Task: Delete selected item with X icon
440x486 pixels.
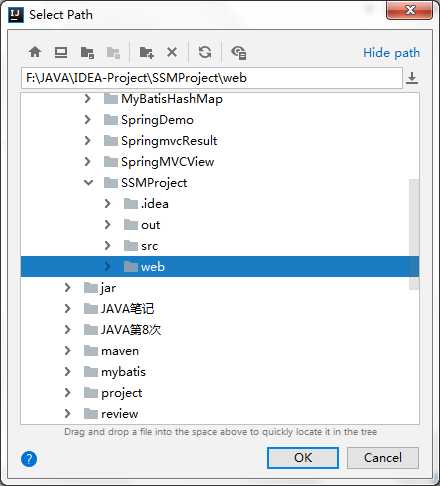Action: [x=172, y=52]
